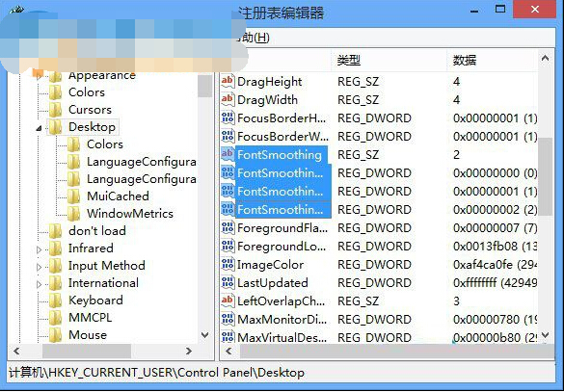Collapse the Desktop key in the tree
The height and width of the screenshot is (392, 564).
pos(40,128)
